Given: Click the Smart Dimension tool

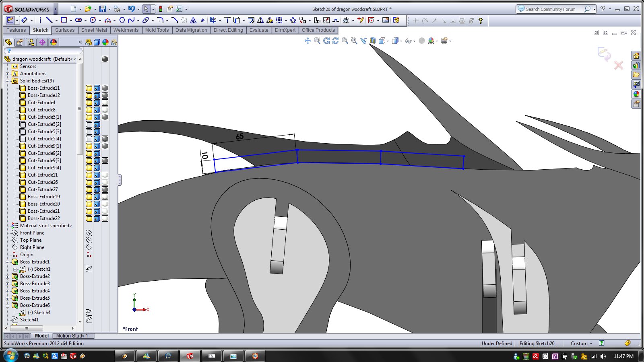Looking at the screenshot, I should coord(24,20).
